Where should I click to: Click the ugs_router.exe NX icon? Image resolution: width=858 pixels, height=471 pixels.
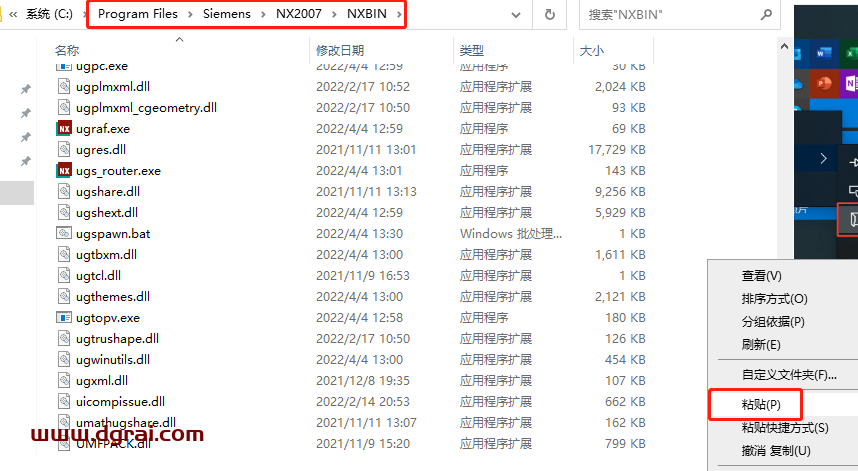click(x=64, y=171)
